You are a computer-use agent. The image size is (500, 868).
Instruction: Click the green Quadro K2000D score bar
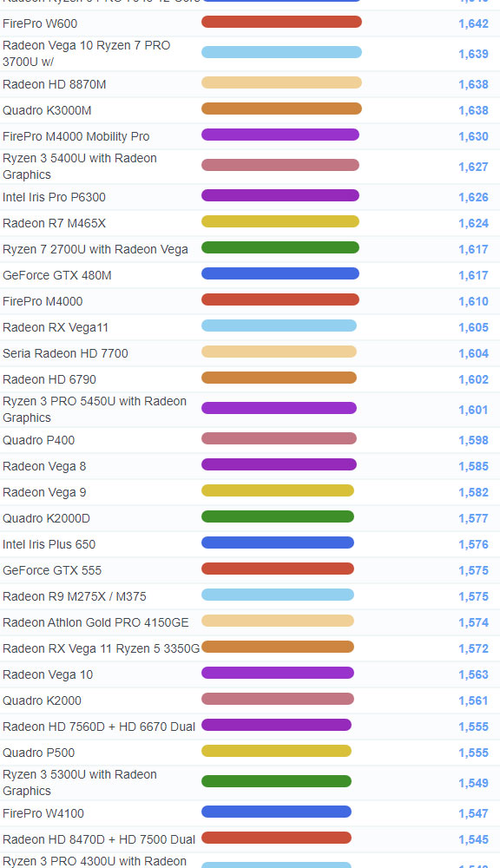tap(278, 517)
